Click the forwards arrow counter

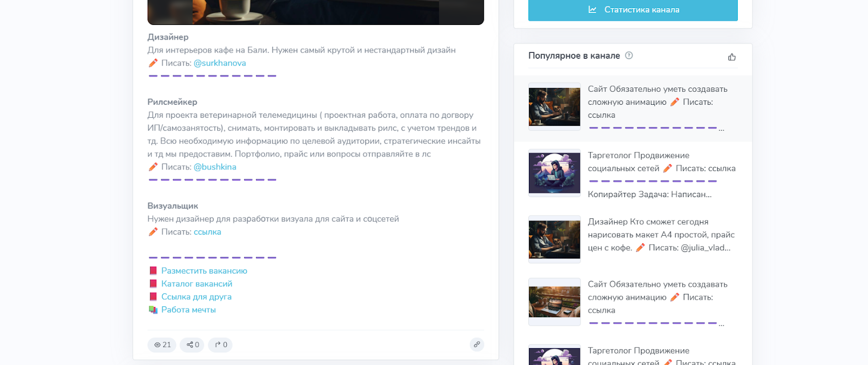221,345
